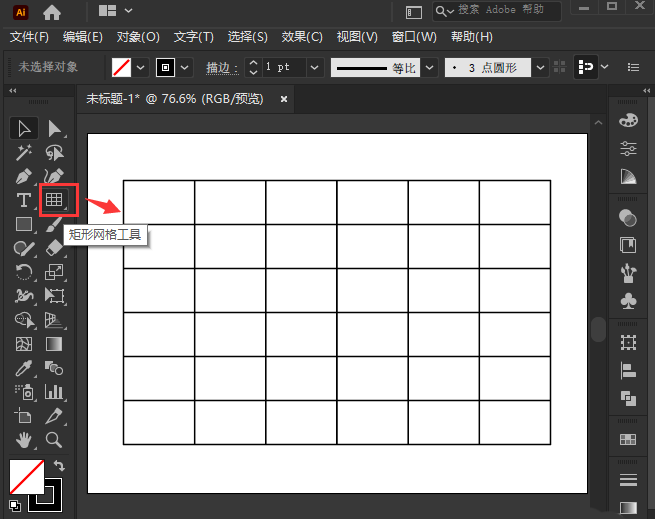Select the Curvature tool
The image size is (655, 519).
click(x=54, y=176)
